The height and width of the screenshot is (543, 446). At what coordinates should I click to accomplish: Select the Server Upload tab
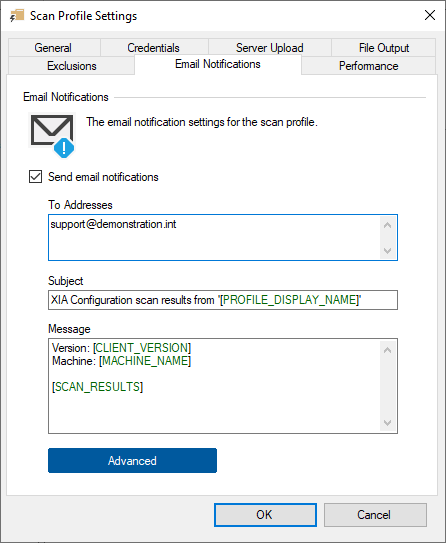pyautogui.click(x=270, y=48)
